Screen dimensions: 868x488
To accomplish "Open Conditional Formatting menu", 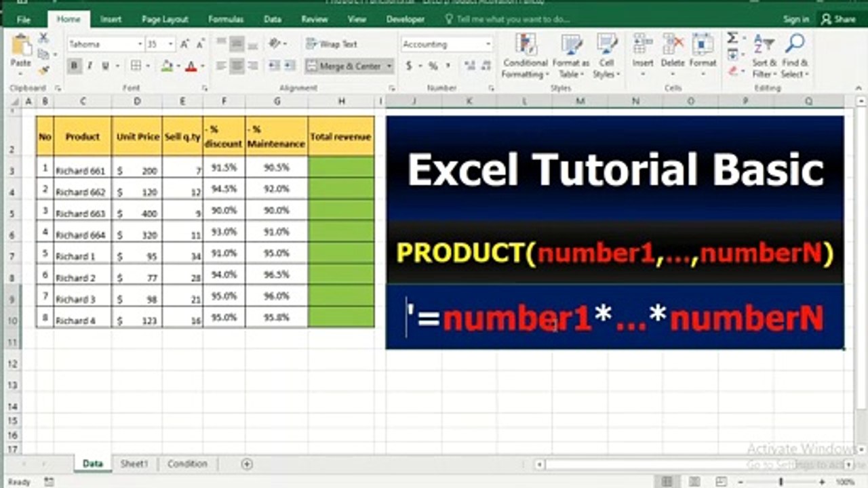I will 526,56.
